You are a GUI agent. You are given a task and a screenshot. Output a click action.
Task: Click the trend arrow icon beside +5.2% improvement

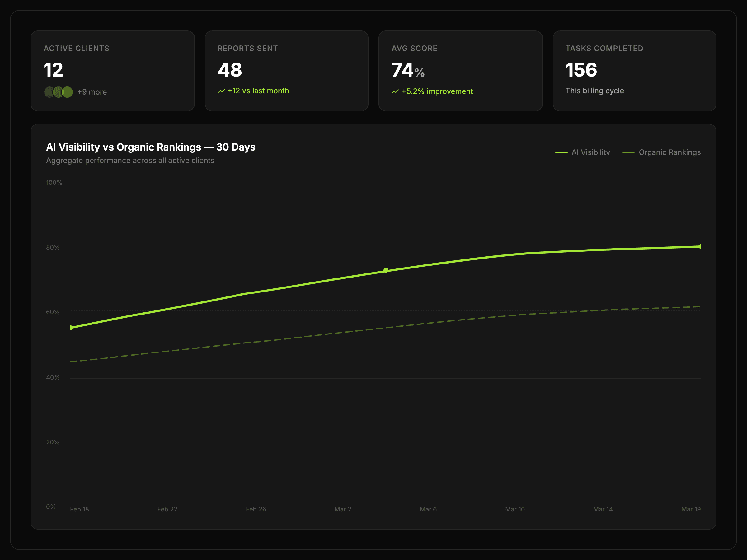(x=395, y=92)
